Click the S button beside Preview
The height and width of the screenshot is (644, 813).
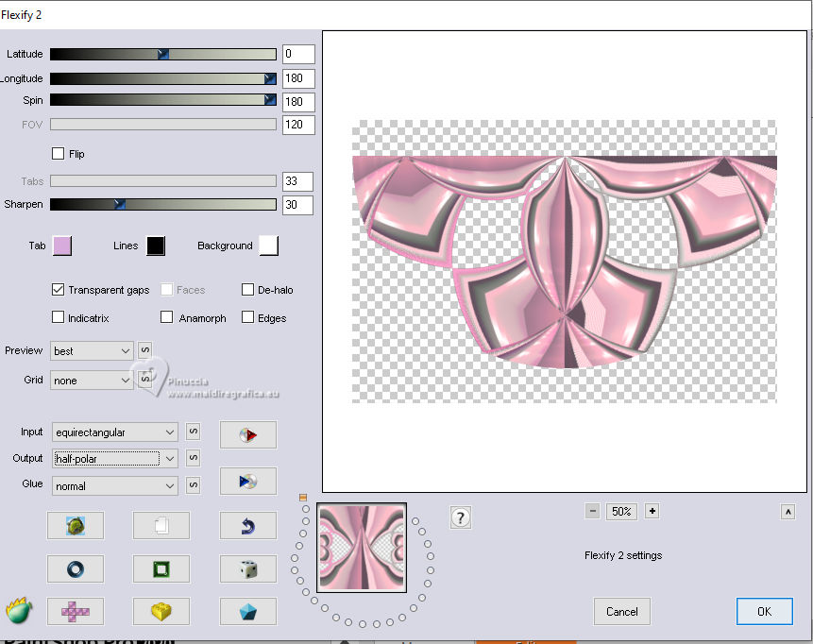[x=145, y=350]
